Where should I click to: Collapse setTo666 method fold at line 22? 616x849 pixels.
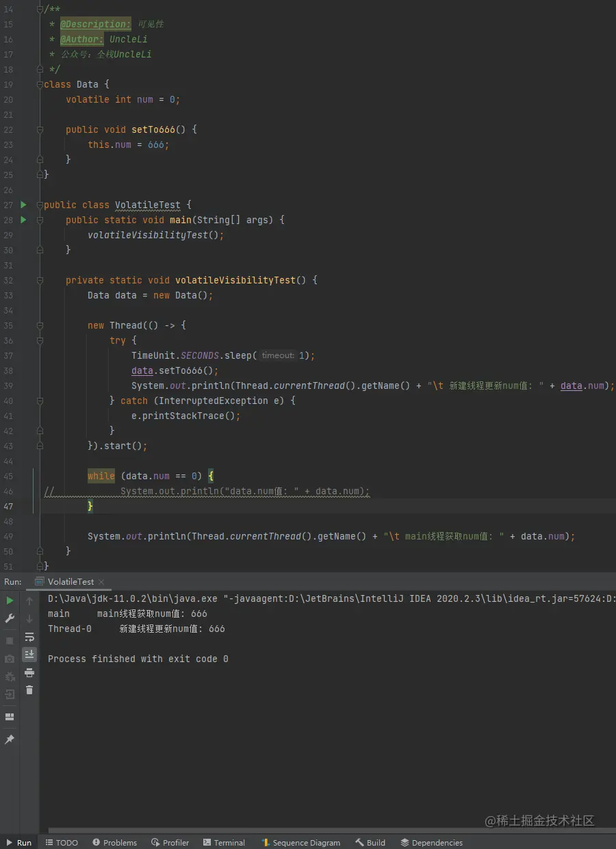click(40, 129)
